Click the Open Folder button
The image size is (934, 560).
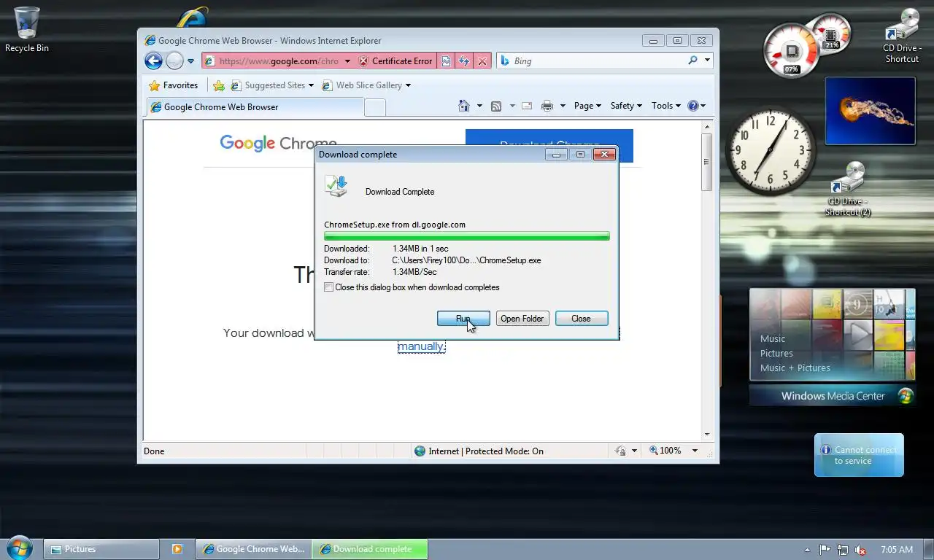522,319
